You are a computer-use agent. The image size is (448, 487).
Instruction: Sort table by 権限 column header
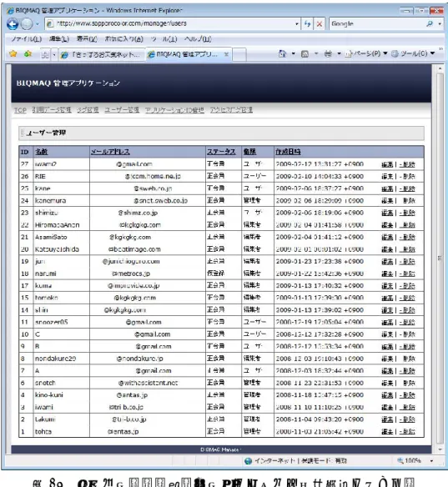(x=249, y=152)
